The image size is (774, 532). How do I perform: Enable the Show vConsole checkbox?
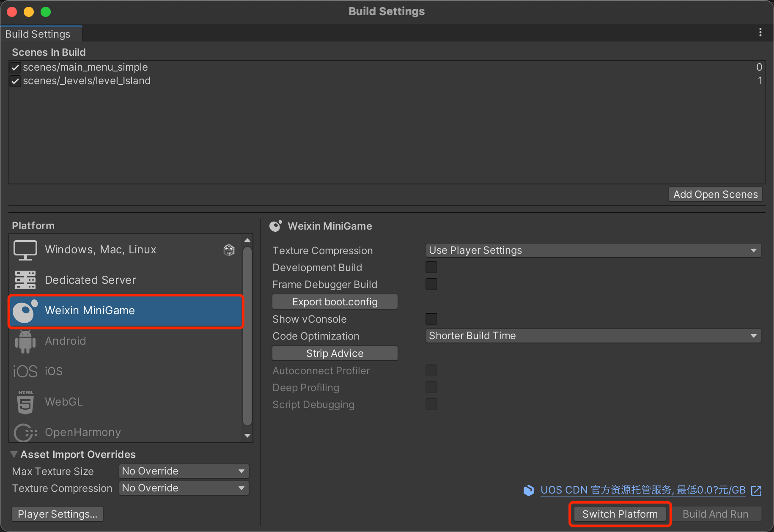pos(431,319)
